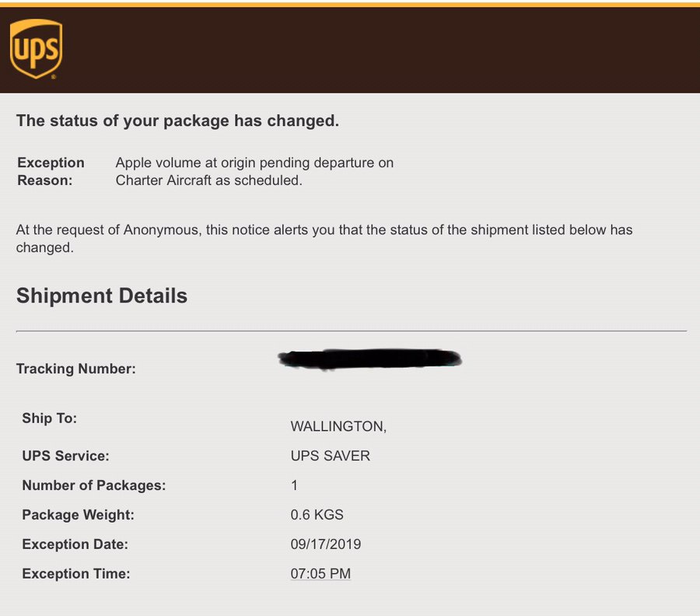Viewport: 700px width, 616px height.
Task: Select the "status of your package" heading
Action: tap(177, 121)
